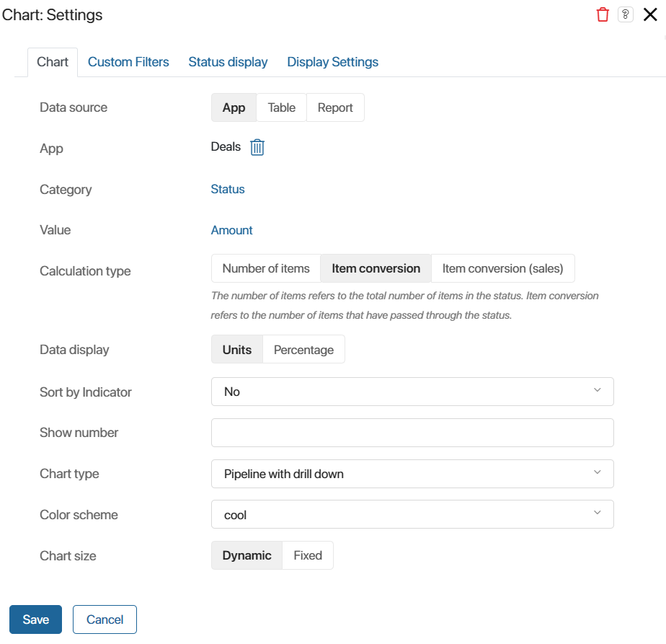Click the Deals app name
The image size is (666, 644).
coord(226,146)
